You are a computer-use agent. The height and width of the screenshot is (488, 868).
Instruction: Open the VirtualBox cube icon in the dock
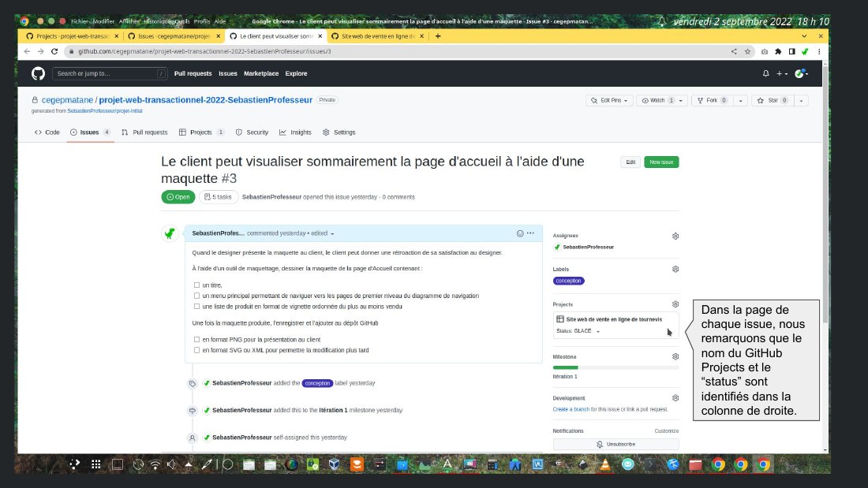335,465
